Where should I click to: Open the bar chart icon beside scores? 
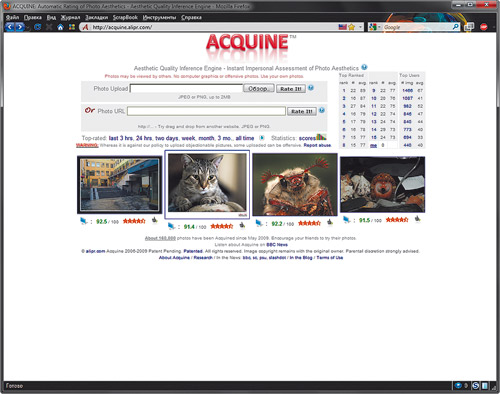(x=321, y=137)
